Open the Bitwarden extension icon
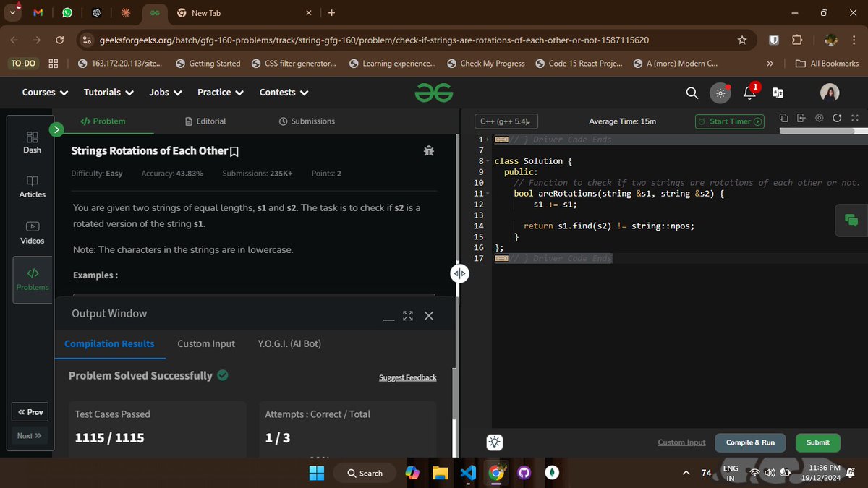Image resolution: width=868 pixels, height=488 pixels. [x=773, y=40]
